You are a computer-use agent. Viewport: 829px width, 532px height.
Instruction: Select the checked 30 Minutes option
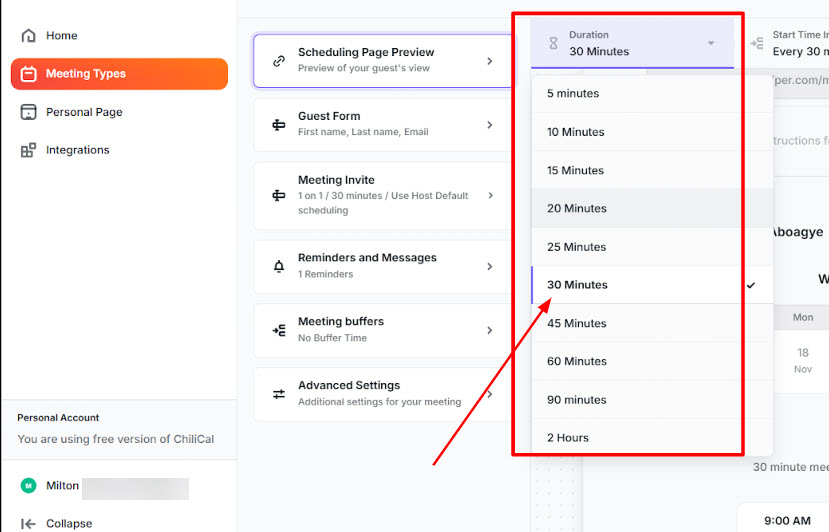[x=577, y=285]
